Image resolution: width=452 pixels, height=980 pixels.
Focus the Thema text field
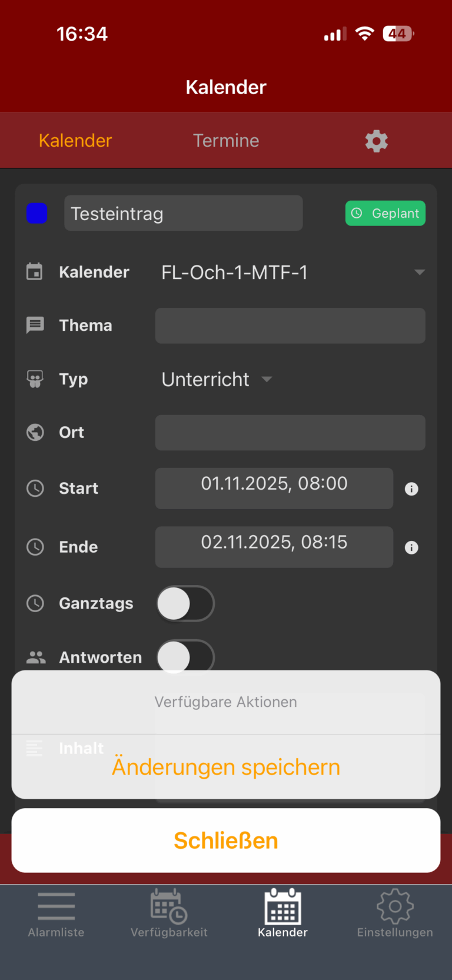click(290, 325)
